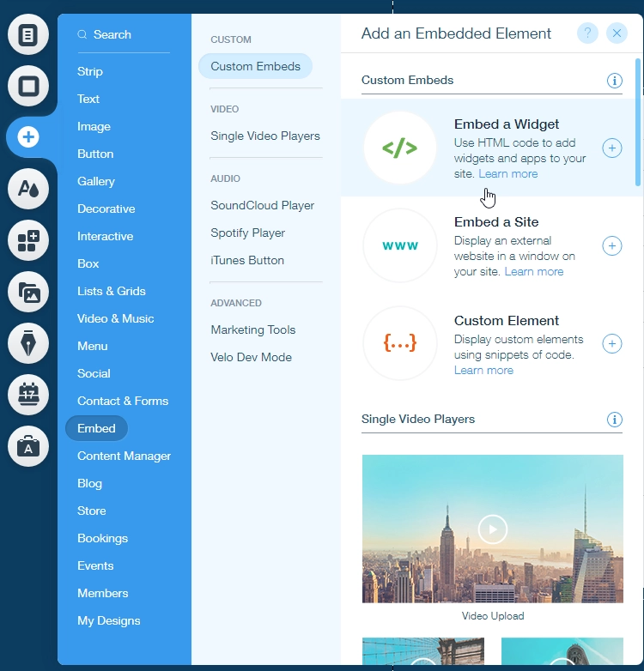This screenshot has height=671, width=644.
Task: Select Box in the Add menu
Action: (x=88, y=263)
